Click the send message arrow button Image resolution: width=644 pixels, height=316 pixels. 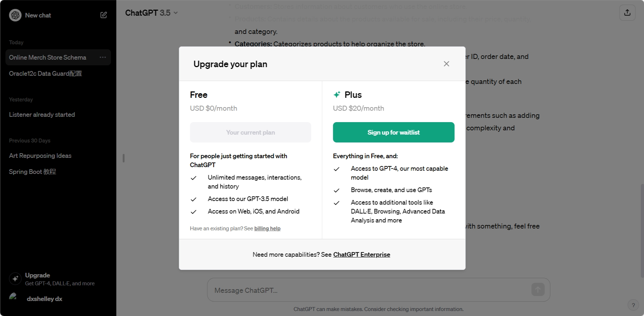[538, 290]
